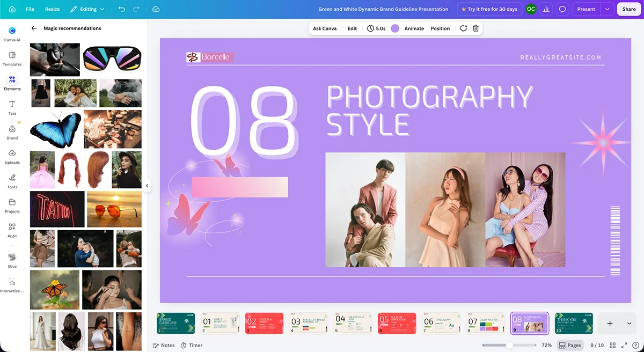
Task: Delete page with trash icon
Action: tap(475, 28)
